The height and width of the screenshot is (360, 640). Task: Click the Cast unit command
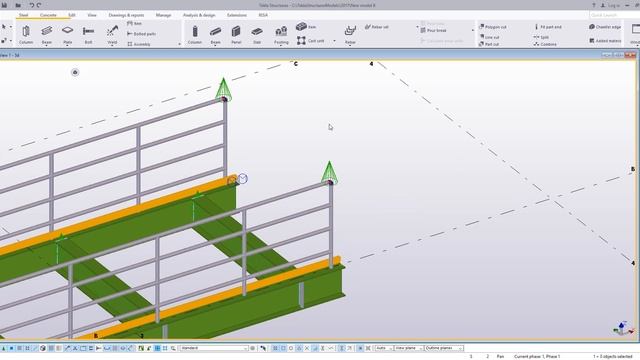pyautogui.click(x=311, y=40)
